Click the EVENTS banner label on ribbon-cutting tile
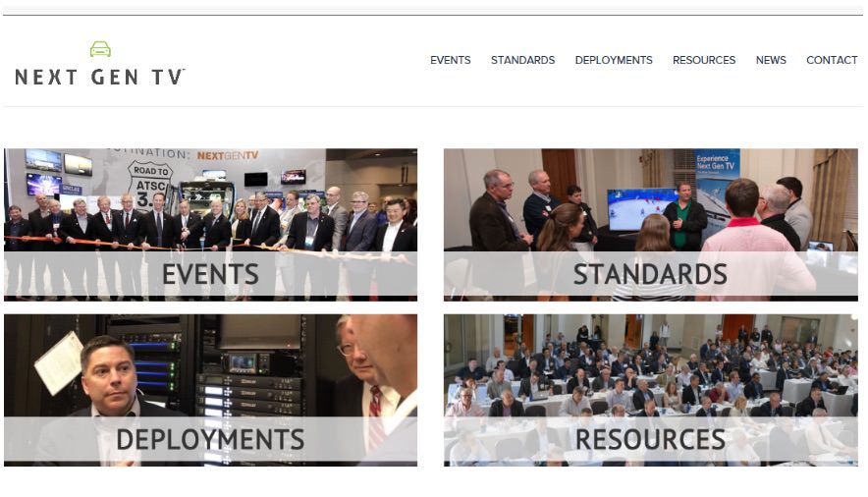 [x=210, y=274]
